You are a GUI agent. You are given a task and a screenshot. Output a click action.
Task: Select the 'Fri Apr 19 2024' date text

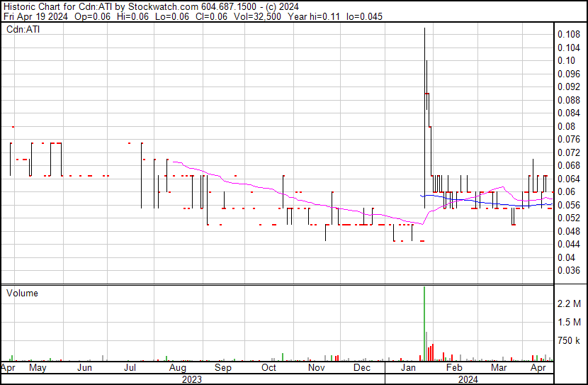point(35,16)
